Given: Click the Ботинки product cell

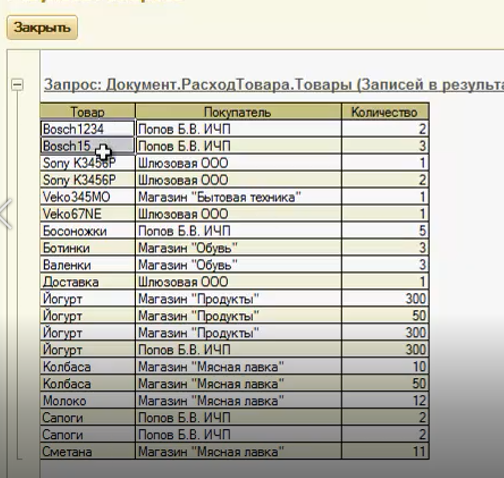Looking at the screenshot, I should click(x=88, y=248).
